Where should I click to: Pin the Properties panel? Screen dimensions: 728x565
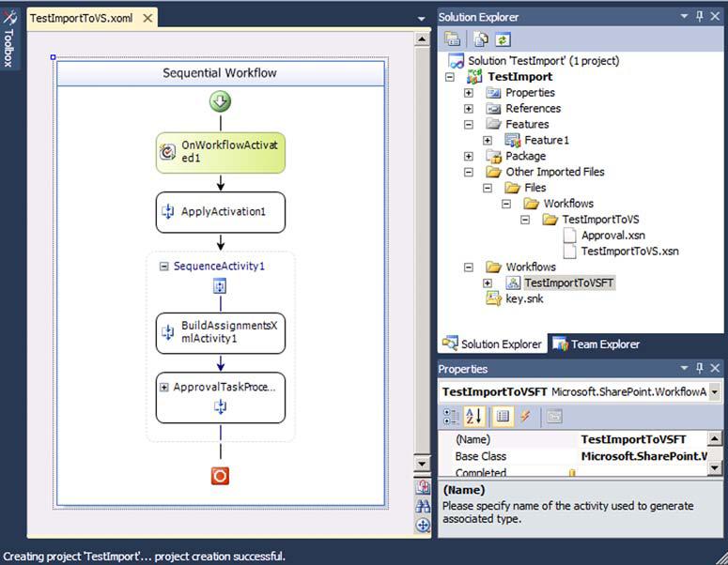click(700, 368)
